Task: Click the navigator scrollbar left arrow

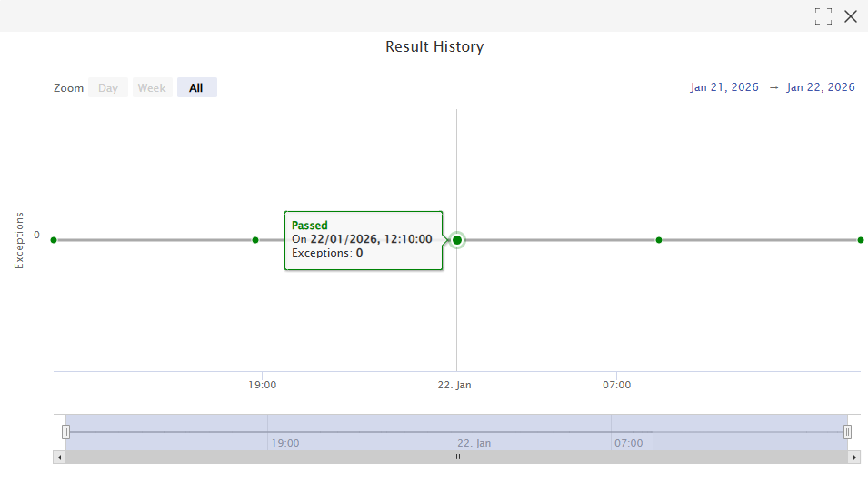Action: point(59,457)
